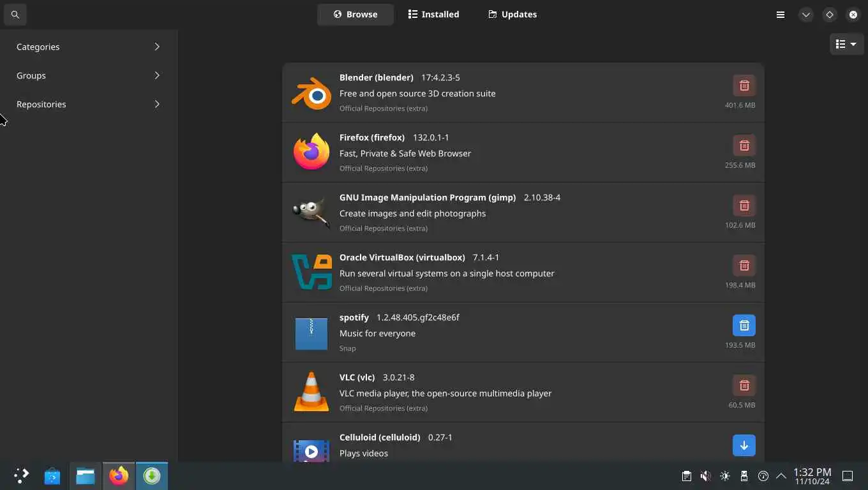868x490 pixels.
Task: Click 'Music for everyone' description
Action: point(377,333)
